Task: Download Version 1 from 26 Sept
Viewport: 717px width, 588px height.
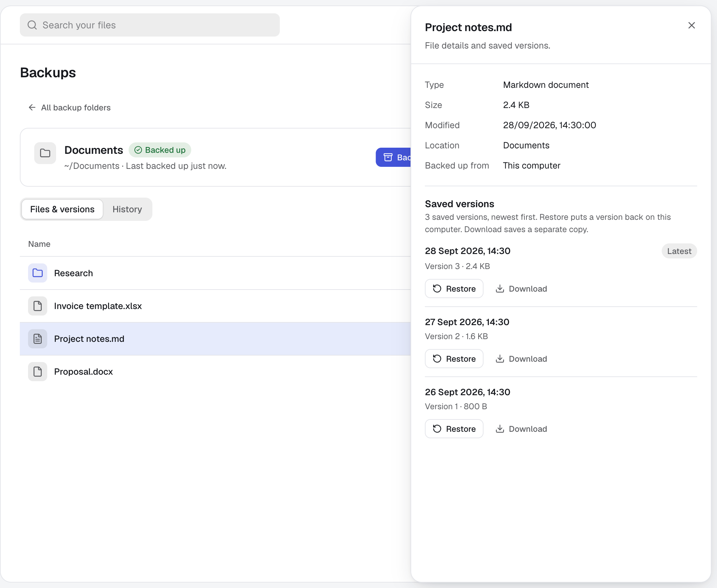Action: click(x=521, y=429)
